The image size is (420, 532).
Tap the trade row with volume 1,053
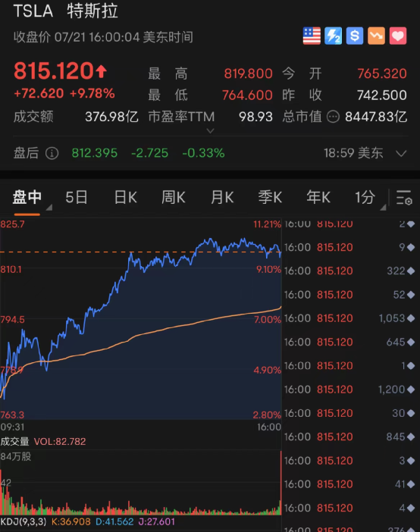coord(349,318)
